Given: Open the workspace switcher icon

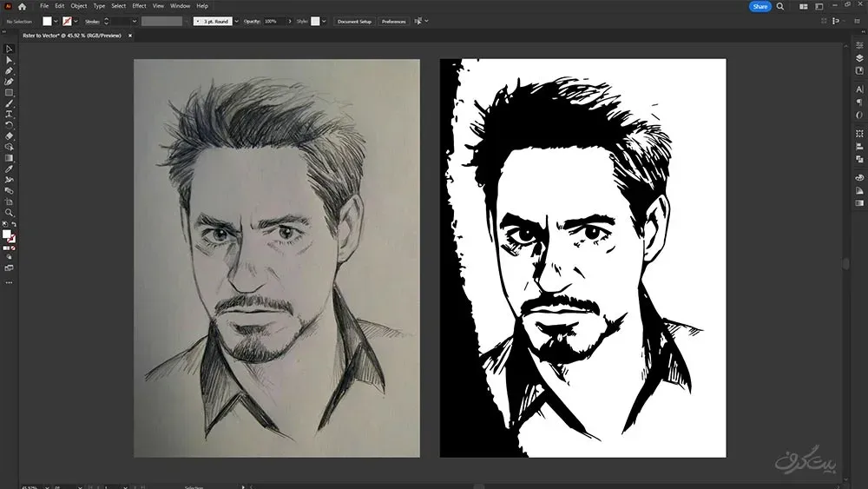Looking at the screenshot, I should [819, 7].
